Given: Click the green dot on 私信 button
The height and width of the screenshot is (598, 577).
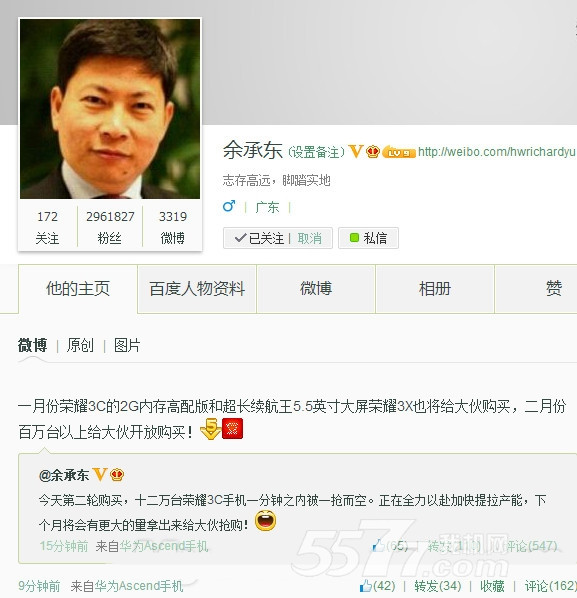Looking at the screenshot, I should coord(354,238).
